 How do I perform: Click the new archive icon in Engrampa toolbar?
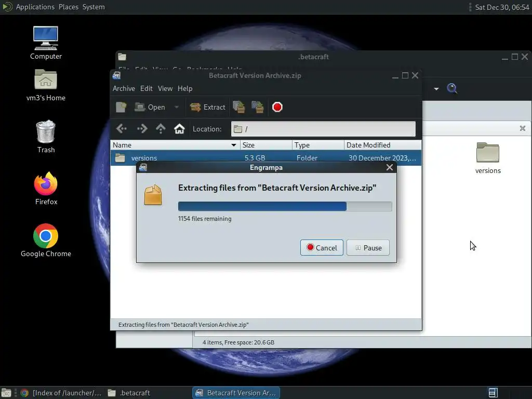(121, 107)
